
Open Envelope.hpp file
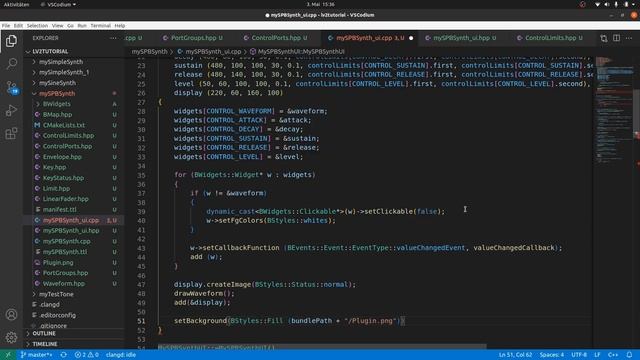point(73,157)
